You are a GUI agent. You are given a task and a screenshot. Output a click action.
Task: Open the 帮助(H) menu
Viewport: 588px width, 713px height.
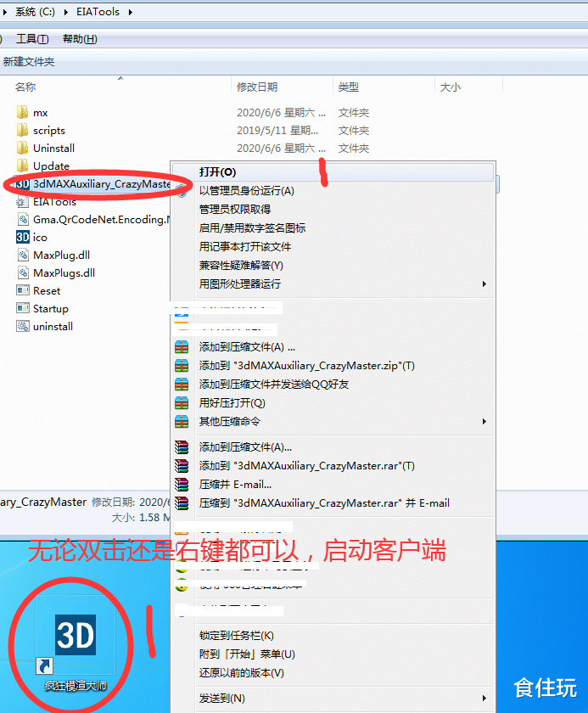click(x=80, y=39)
